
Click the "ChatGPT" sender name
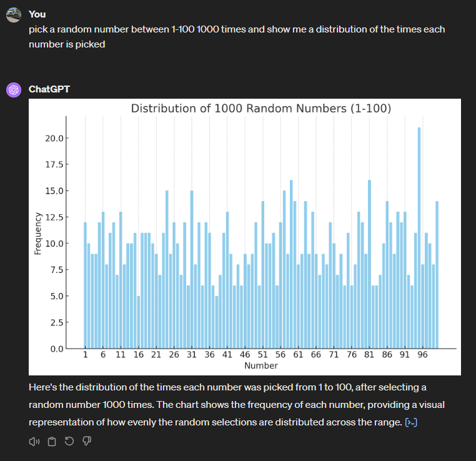(x=49, y=89)
